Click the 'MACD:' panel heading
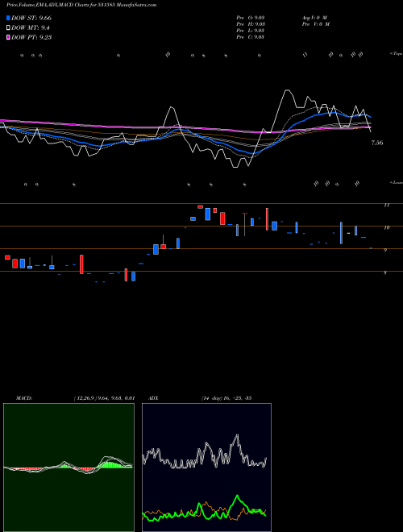The height and width of the screenshot is (532, 403). tap(23, 398)
